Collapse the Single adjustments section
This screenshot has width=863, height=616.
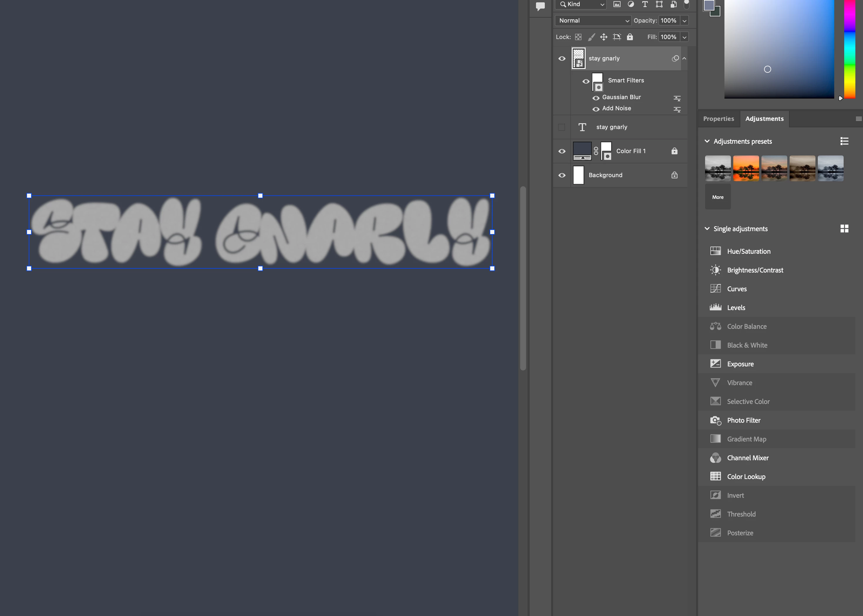pos(707,228)
